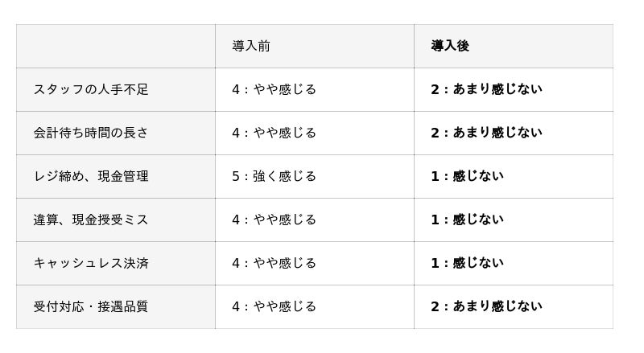Click 導入後 value for スタッフの人手不足
This screenshot has height=353, width=644.
pyautogui.click(x=486, y=89)
